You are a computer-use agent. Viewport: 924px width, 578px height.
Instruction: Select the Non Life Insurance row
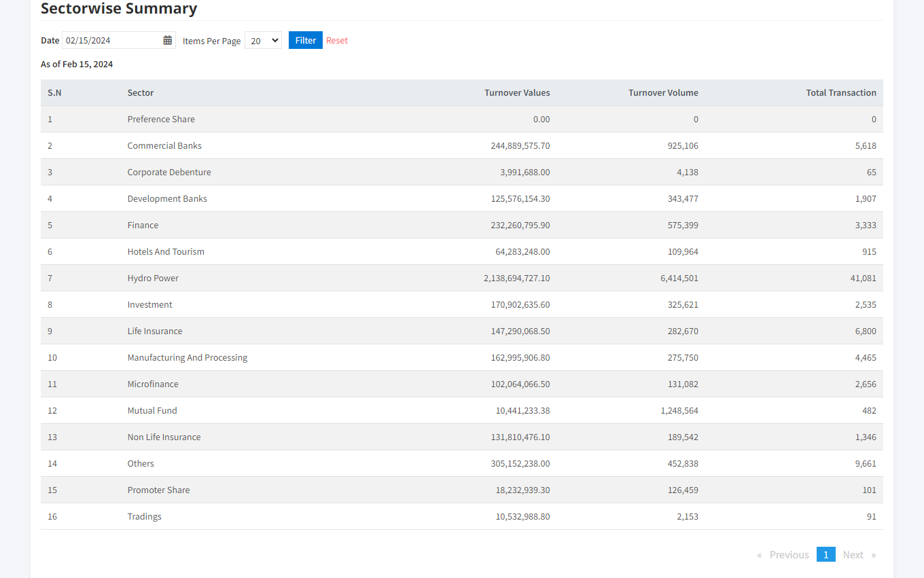164,437
